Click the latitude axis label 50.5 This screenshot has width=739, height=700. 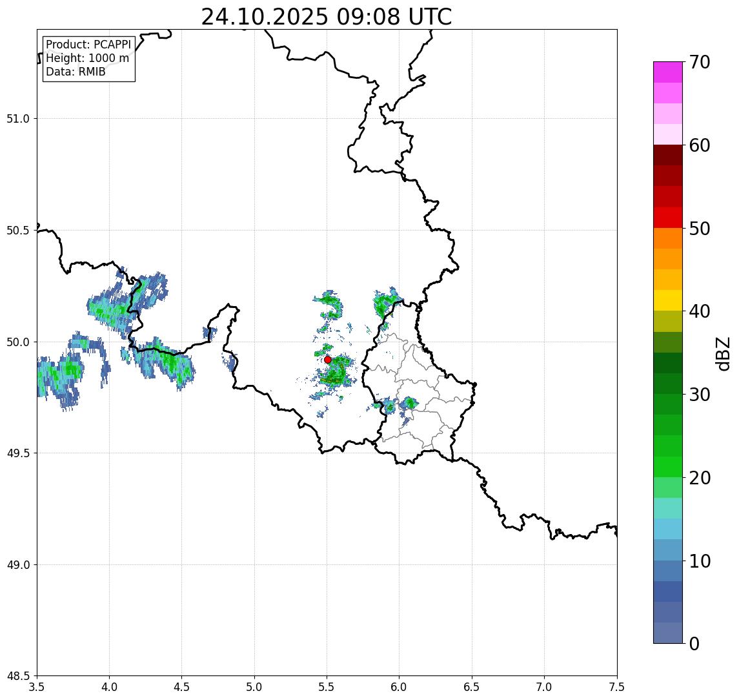18,230
